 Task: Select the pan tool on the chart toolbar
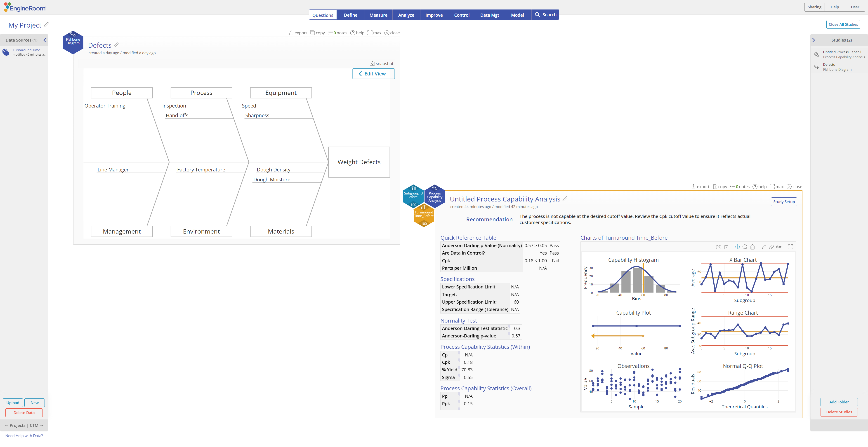coord(738,247)
